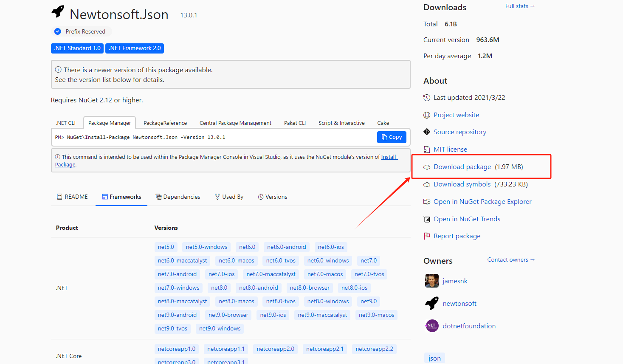Click the install command text field
The height and width of the screenshot is (364, 623).
pos(214,137)
